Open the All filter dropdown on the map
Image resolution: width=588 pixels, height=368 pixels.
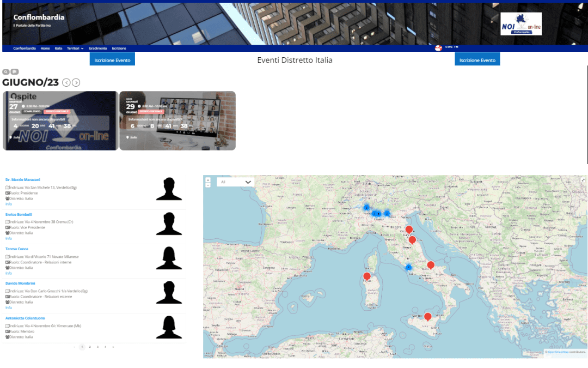coord(235,182)
